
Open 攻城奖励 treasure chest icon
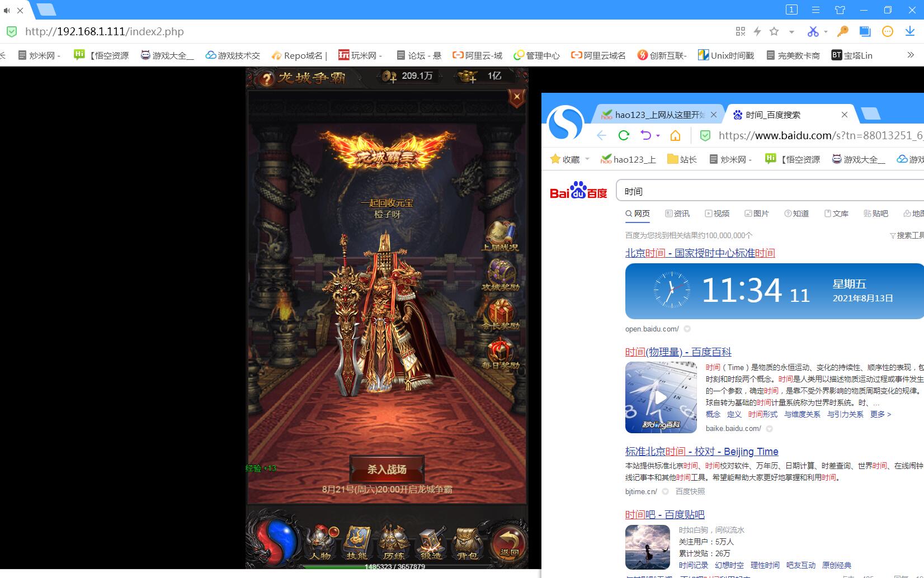pos(501,274)
